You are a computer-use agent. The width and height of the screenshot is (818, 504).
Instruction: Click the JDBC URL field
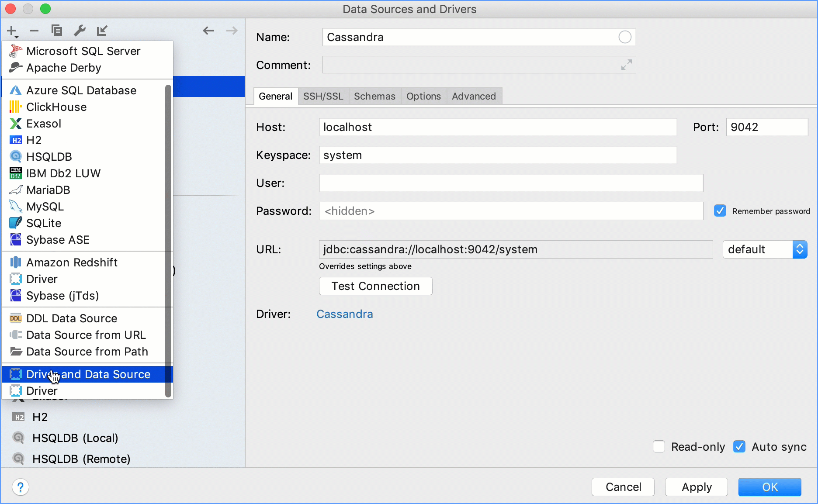tap(516, 249)
